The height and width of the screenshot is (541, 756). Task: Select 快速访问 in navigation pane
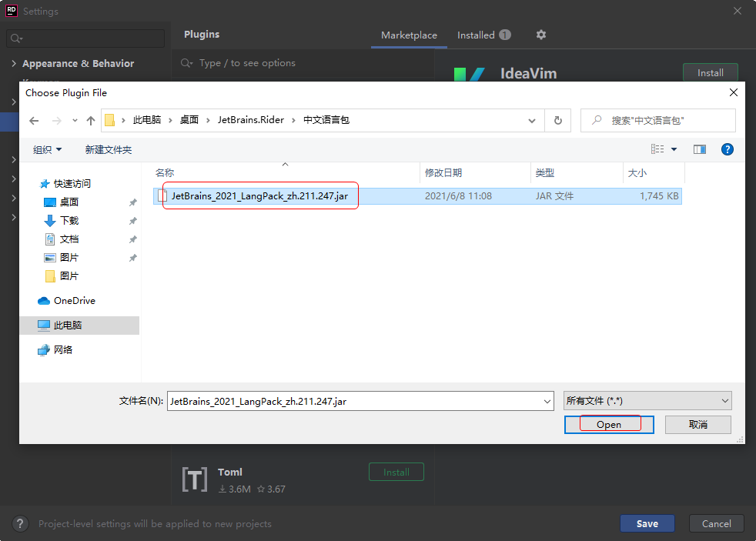72,184
